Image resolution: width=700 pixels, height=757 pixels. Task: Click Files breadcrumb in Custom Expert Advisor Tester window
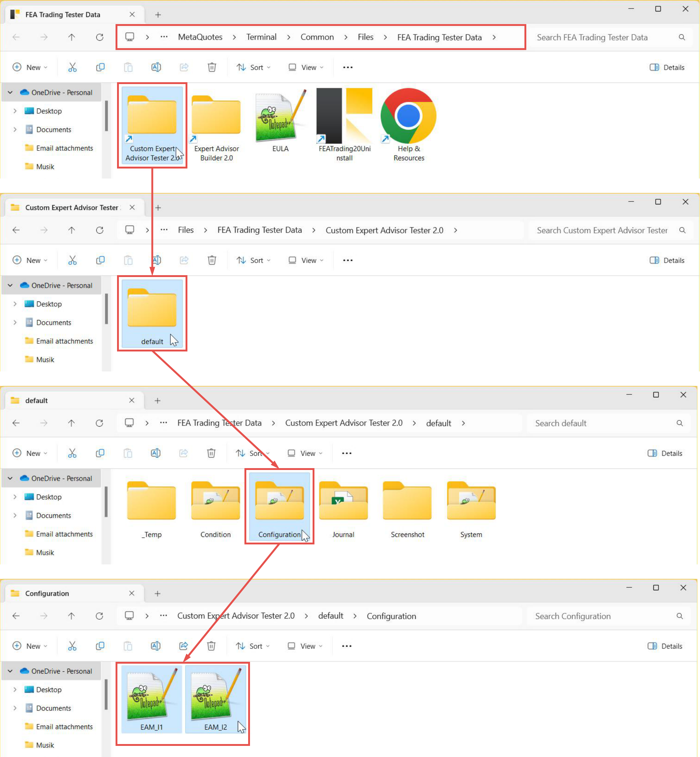186,230
